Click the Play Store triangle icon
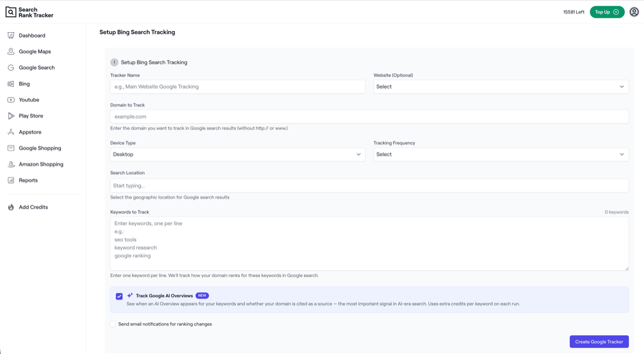Image resolution: width=644 pixels, height=354 pixels. click(11, 116)
